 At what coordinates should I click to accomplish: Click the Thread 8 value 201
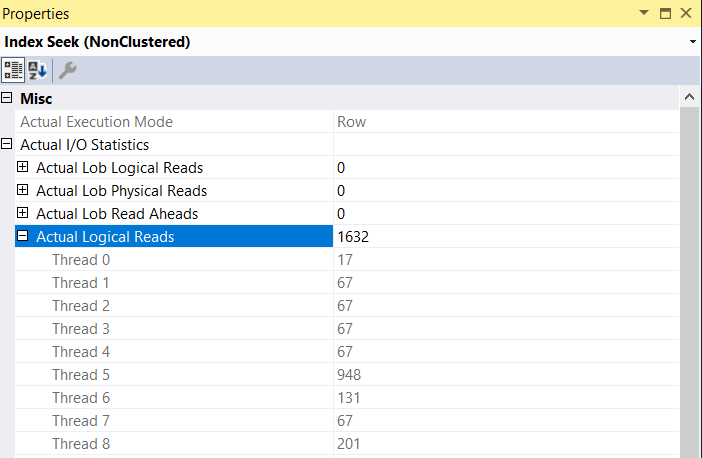[349, 444]
